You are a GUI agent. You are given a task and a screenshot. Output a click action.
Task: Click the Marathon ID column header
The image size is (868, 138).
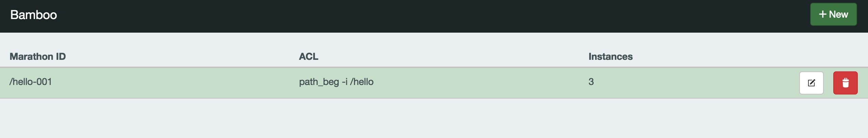[x=38, y=56]
